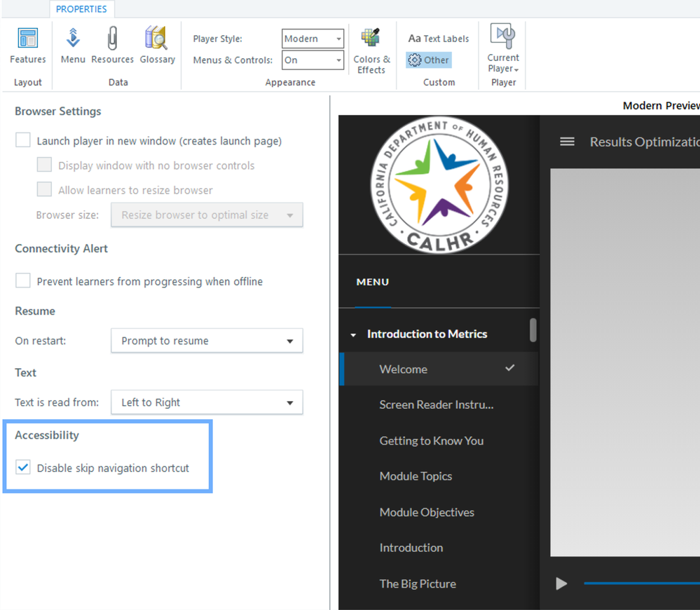700x610 pixels.
Task: Uncheck Disable skip navigation shortcut
Action: pos(22,467)
